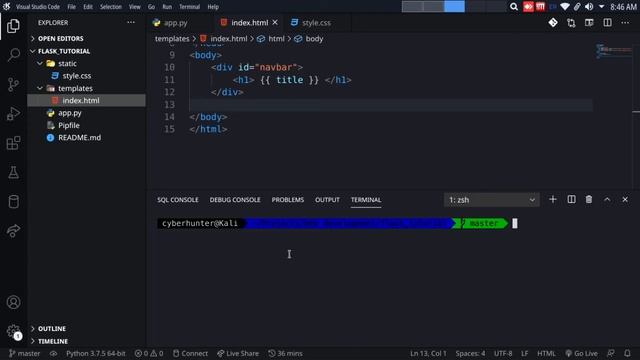Viewport: 640px width, 360px height.
Task: Split the terminal panel
Action: tap(571, 200)
